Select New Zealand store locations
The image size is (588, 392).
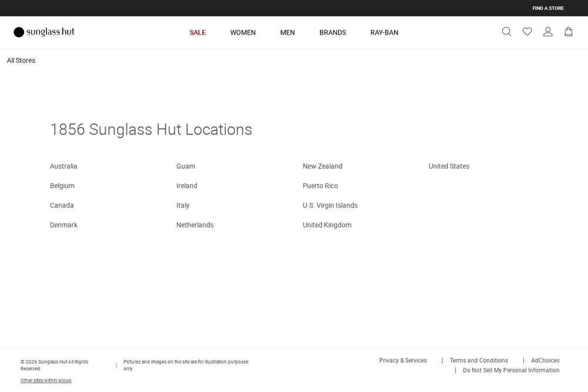click(322, 166)
